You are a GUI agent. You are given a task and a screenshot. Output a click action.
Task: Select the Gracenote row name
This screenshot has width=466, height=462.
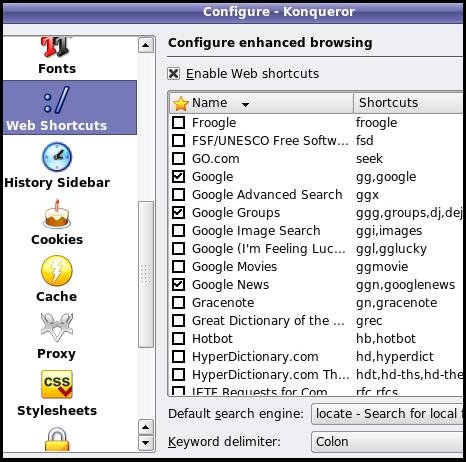(223, 303)
